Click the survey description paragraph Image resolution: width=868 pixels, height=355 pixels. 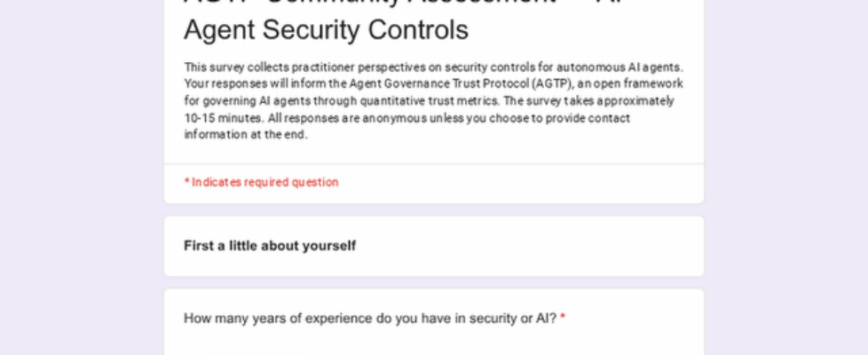pyautogui.click(x=433, y=100)
